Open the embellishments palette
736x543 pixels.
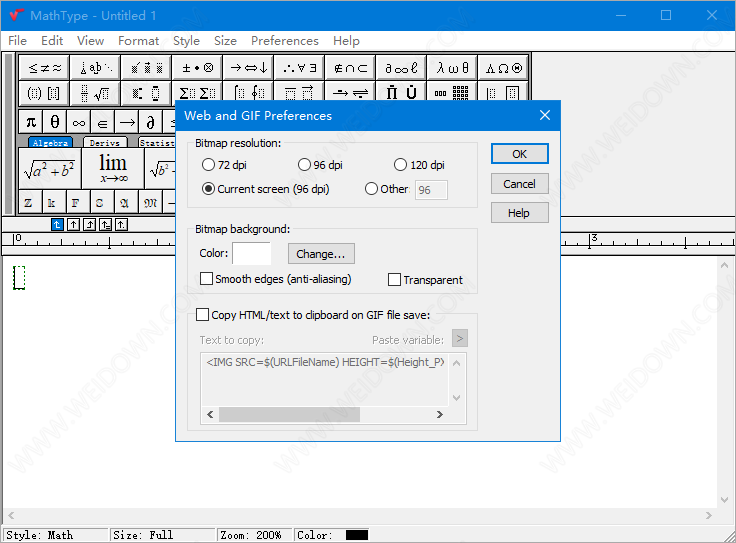click(x=147, y=68)
